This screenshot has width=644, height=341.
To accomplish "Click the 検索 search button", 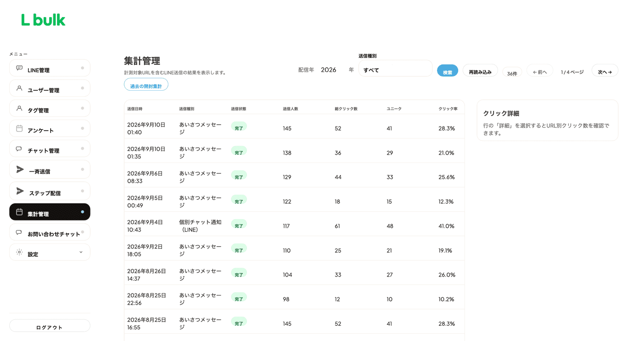I will pos(448,71).
